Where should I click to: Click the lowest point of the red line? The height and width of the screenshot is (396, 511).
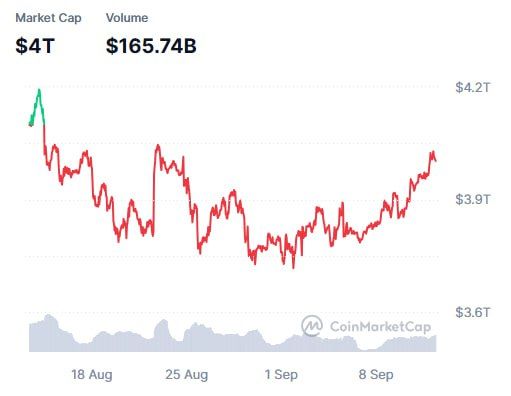294,267
